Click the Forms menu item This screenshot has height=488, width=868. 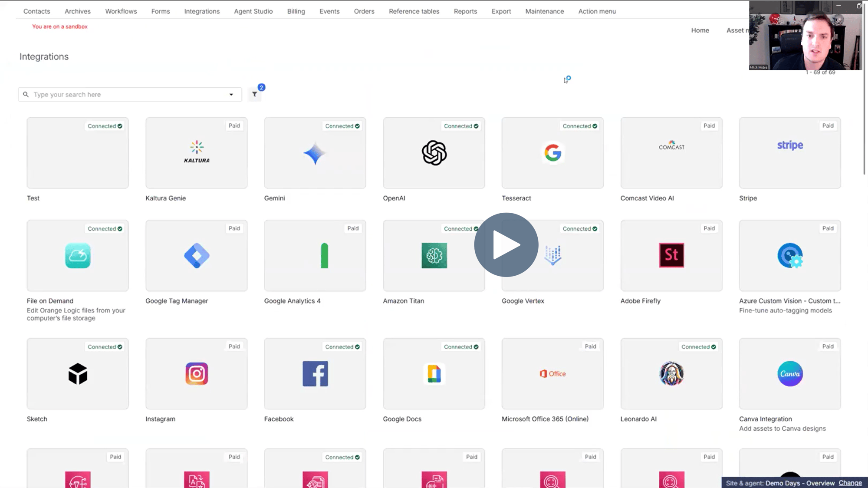(161, 11)
